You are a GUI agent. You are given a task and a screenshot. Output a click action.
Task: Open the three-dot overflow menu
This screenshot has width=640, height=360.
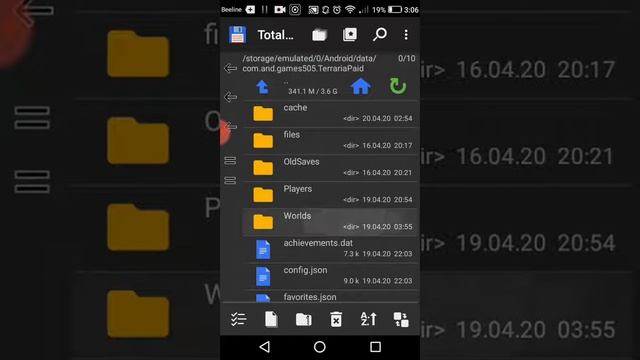pos(406,35)
